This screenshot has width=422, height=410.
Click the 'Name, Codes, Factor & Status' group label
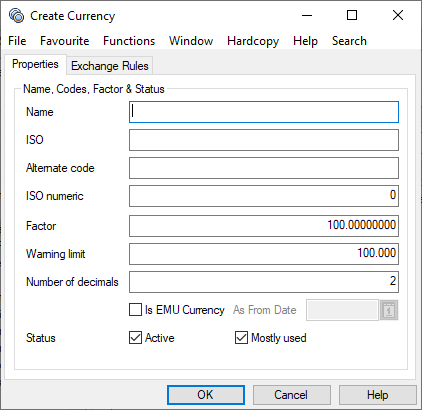click(94, 89)
